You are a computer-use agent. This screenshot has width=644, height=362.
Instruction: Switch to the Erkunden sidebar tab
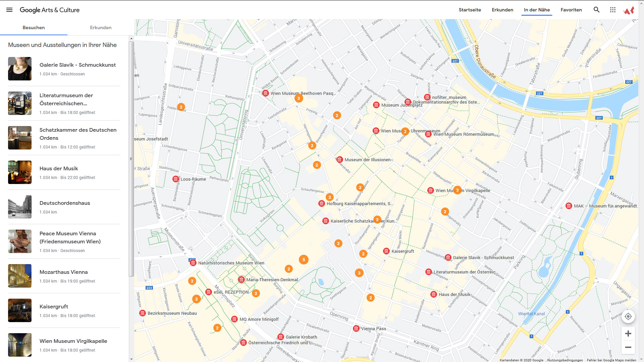[101, 27]
